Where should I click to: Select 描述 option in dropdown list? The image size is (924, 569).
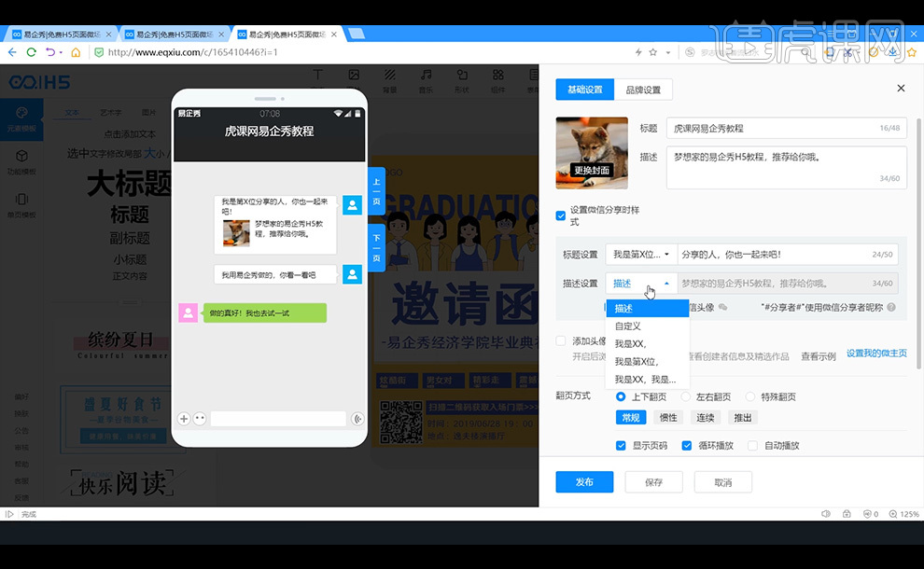point(648,308)
